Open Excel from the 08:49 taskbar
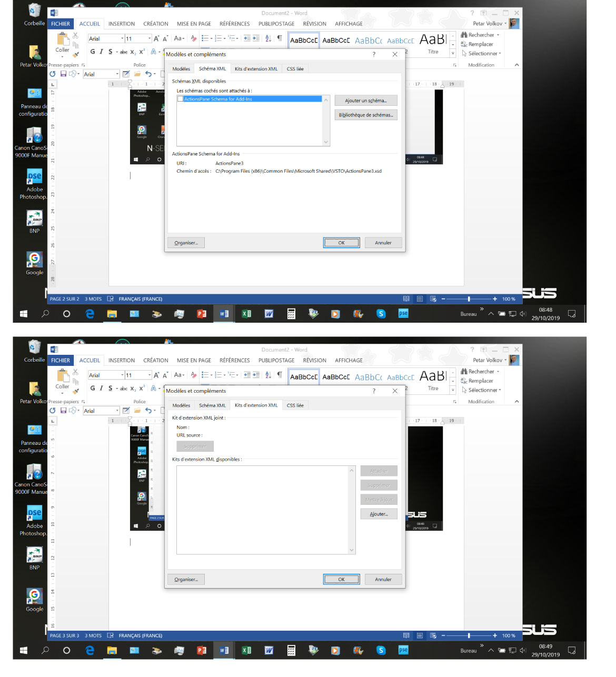 (x=246, y=650)
